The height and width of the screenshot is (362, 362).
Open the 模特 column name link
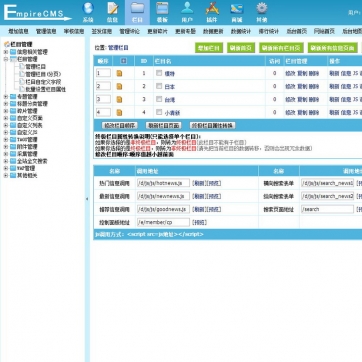(170, 74)
